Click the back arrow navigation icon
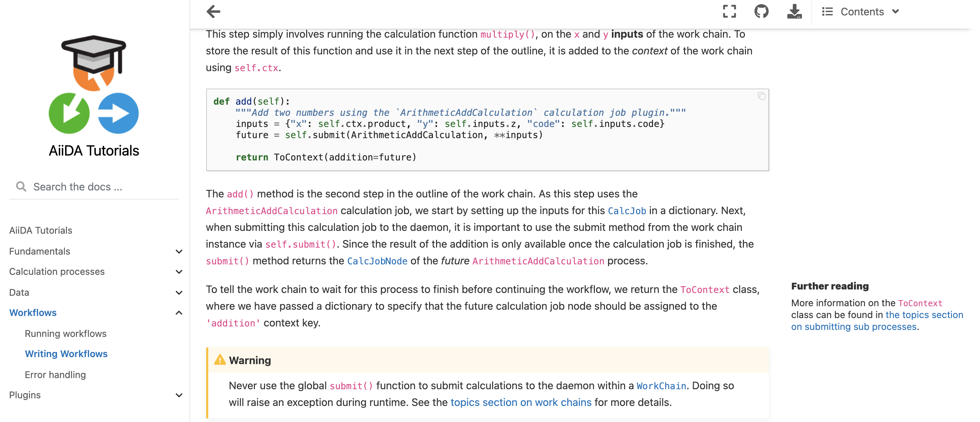 tap(214, 12)
